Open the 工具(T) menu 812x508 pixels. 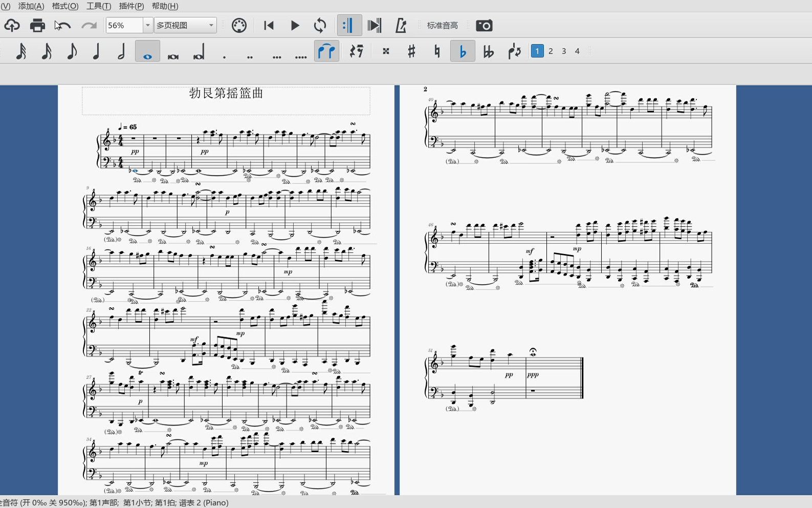click(x=99, y=6)
